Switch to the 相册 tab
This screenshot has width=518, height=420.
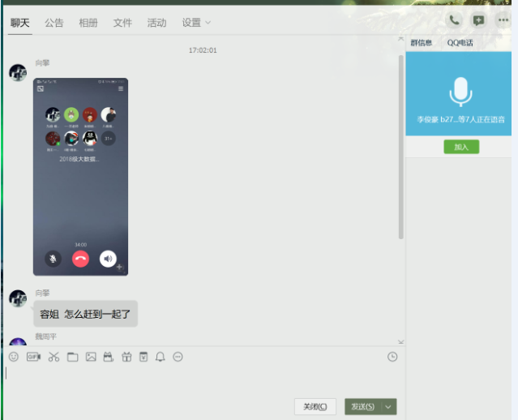tap(88, 23)
